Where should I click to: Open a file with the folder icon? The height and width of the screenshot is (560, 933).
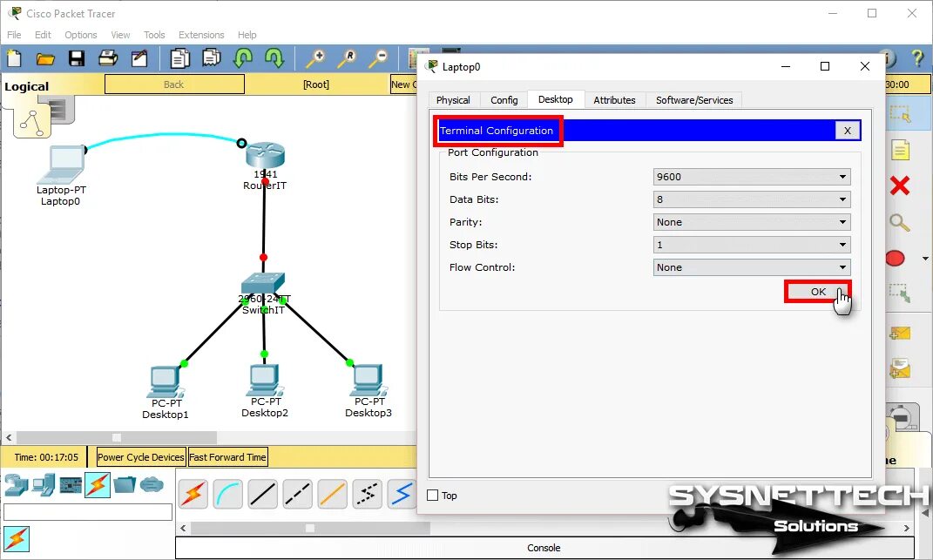coord(45,58)
